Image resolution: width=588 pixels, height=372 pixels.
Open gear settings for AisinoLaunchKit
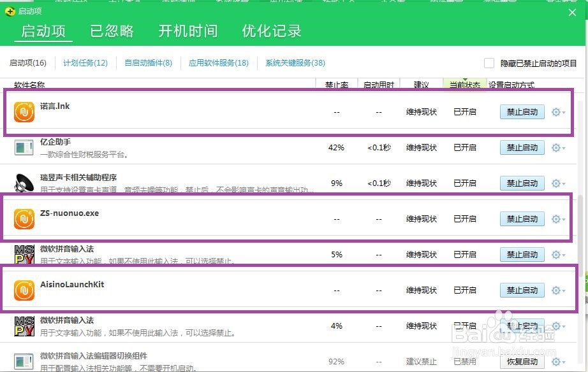pyautogui.click(x=558, y=290)
